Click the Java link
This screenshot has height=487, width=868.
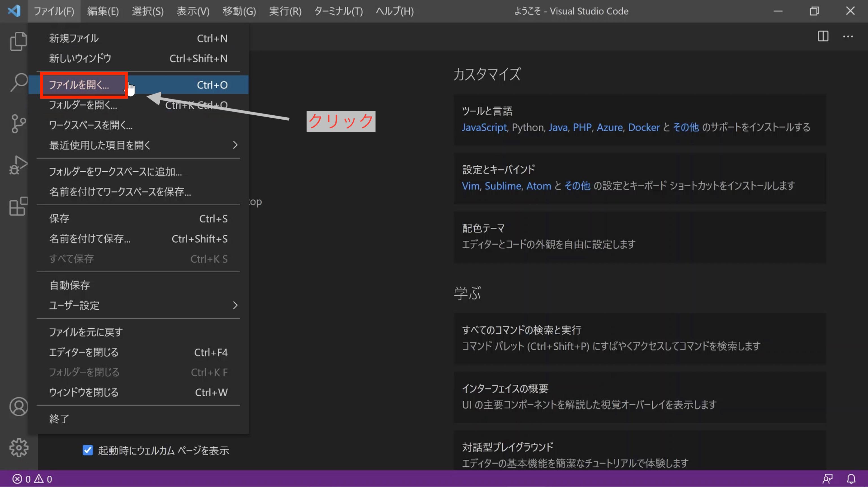coord(558,127)
